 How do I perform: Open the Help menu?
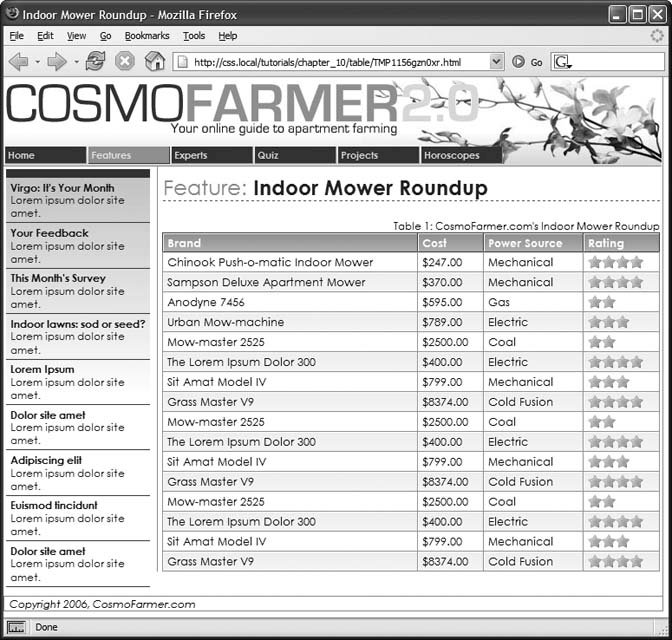pos(228,36)
